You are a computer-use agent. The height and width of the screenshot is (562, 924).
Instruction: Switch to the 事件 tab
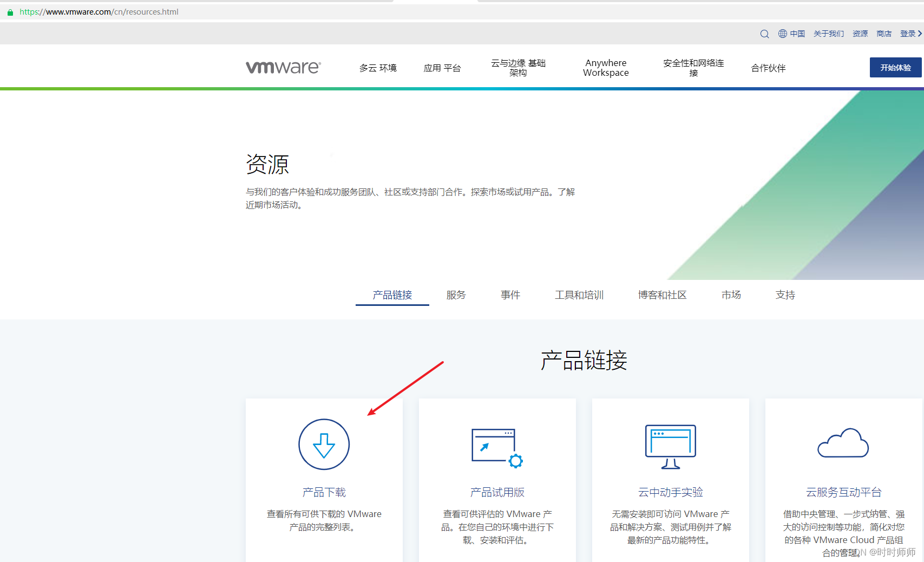510,295
